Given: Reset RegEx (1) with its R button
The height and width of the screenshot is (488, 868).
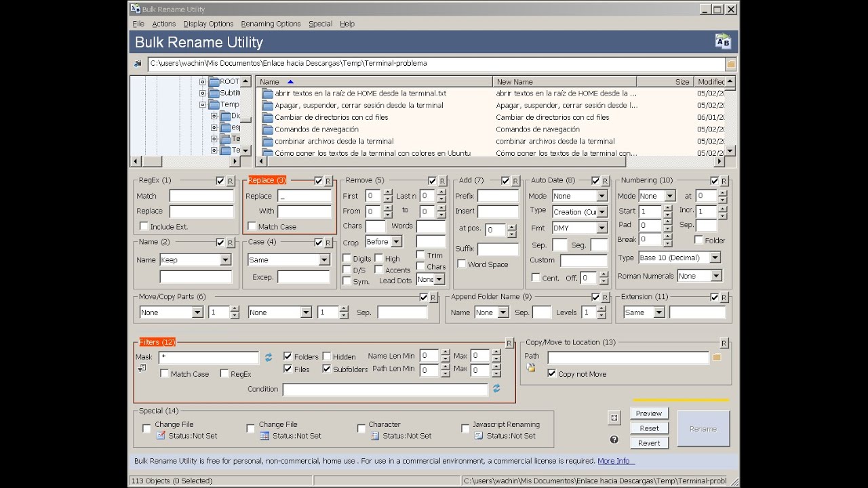Looking at the screenshot, I should (231, 181).
